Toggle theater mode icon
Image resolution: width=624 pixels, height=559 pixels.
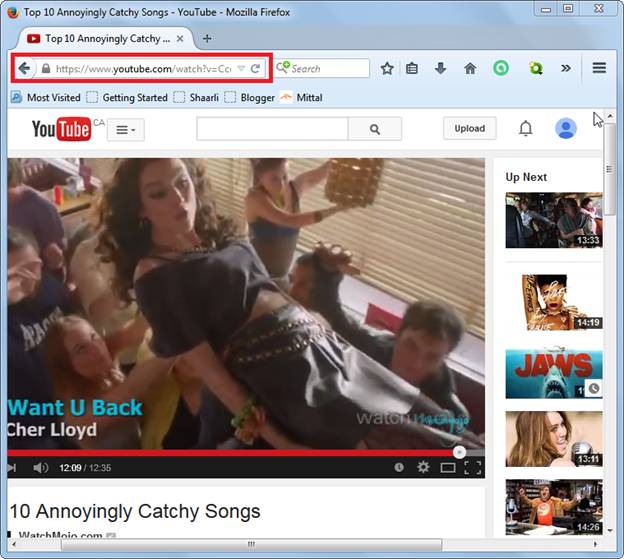[448, 468]
